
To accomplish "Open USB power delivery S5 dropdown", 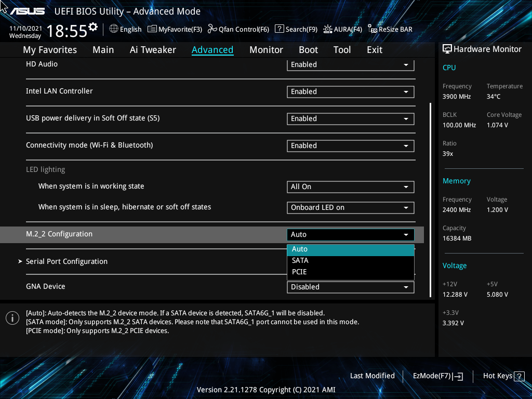I will point(351,119).
